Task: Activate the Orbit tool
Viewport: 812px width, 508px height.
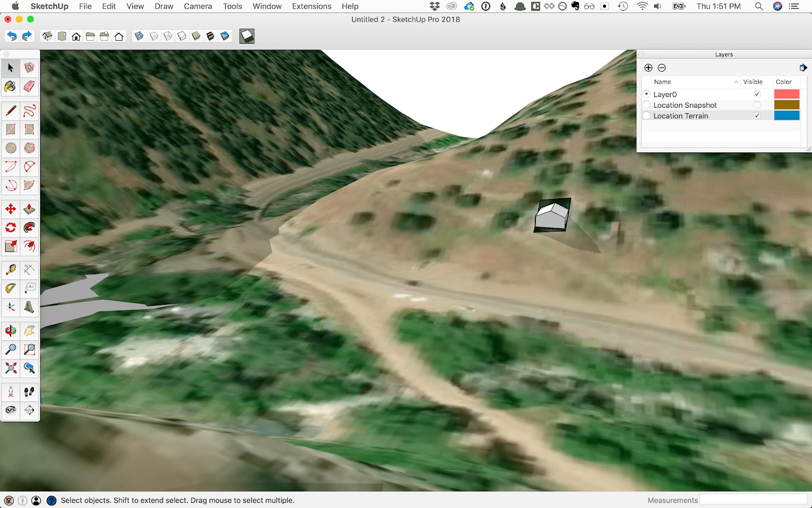Action: pos(11,331)
